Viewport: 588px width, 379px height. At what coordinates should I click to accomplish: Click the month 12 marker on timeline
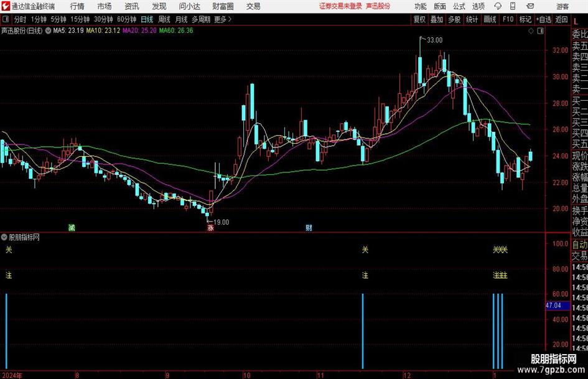click(x=407, y=375)
